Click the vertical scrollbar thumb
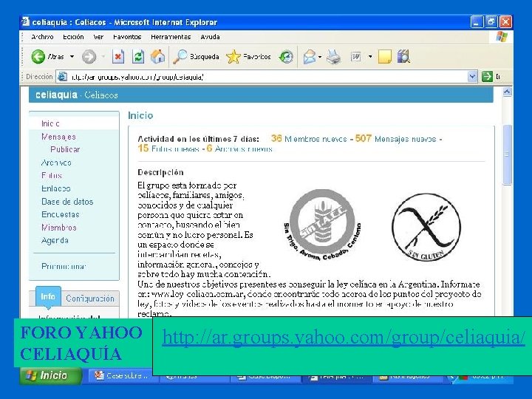Viewport: 532px width, 399px height. pos(507,154)
